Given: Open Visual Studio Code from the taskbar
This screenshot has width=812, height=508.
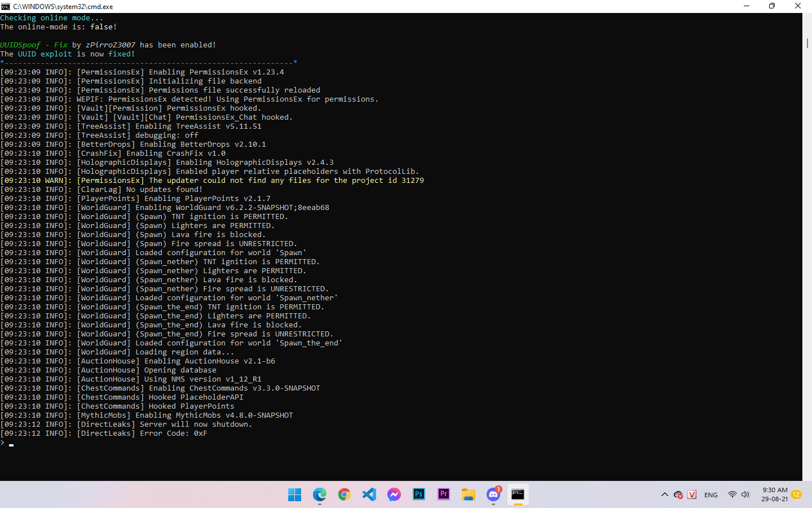Looking at the screenshot, I should [369, 495].
